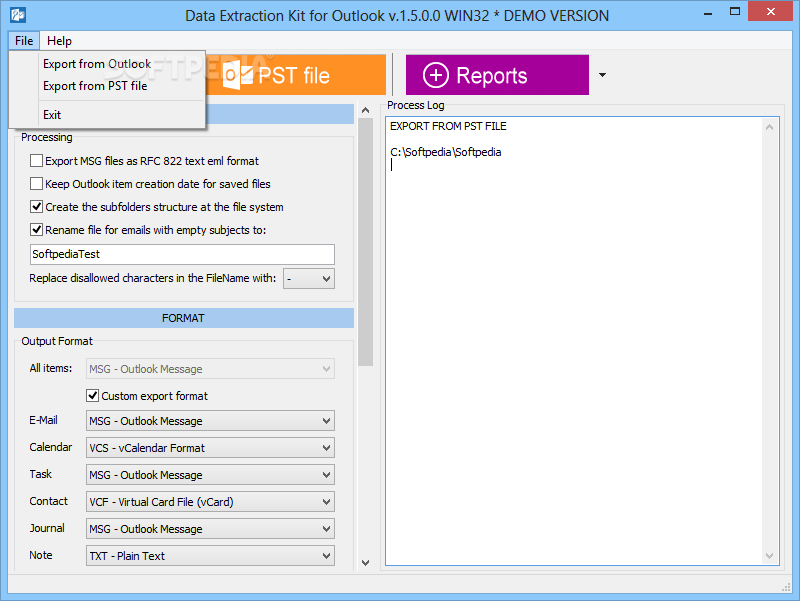Open the Calendar output format dropdown
800x601 pixels.
(210, 448)
